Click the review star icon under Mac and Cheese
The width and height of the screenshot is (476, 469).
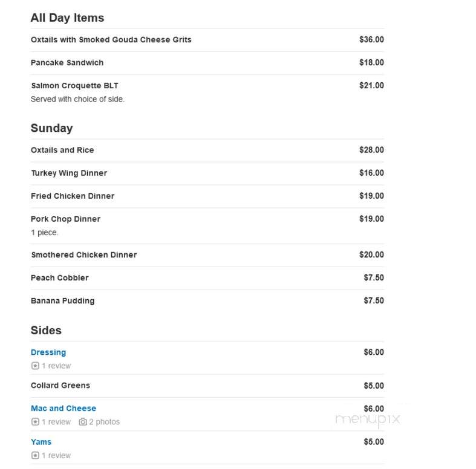pos(35,422)
